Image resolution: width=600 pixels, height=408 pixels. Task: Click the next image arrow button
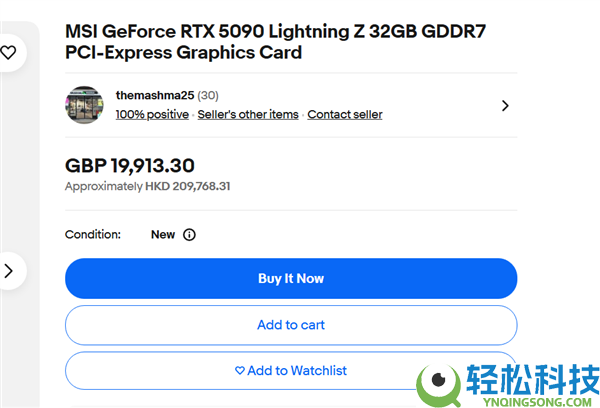(x=8, y=271)
